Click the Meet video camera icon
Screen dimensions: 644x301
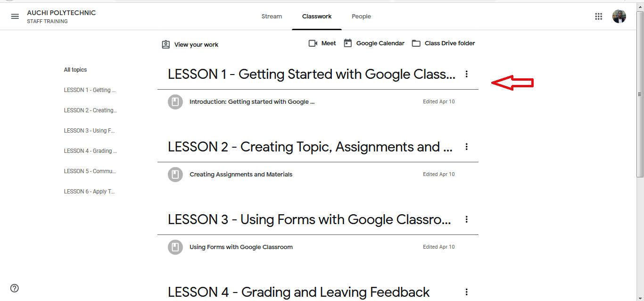point(313,43)
